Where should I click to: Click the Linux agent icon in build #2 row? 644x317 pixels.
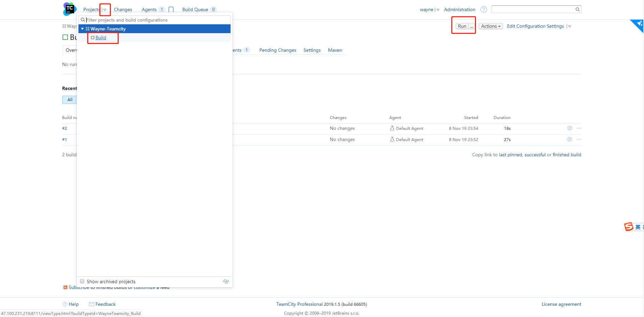point(392,128)
